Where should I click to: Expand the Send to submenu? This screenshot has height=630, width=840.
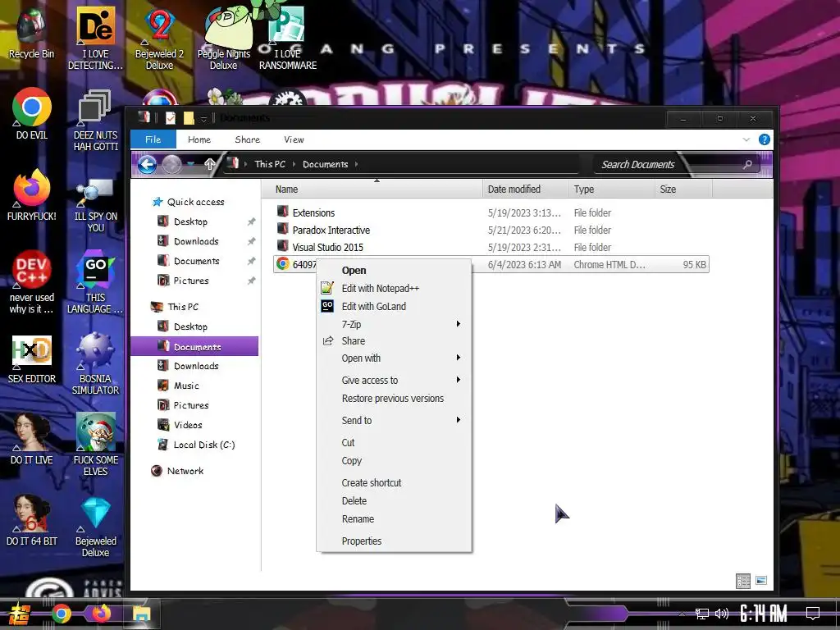coord(395,420)
